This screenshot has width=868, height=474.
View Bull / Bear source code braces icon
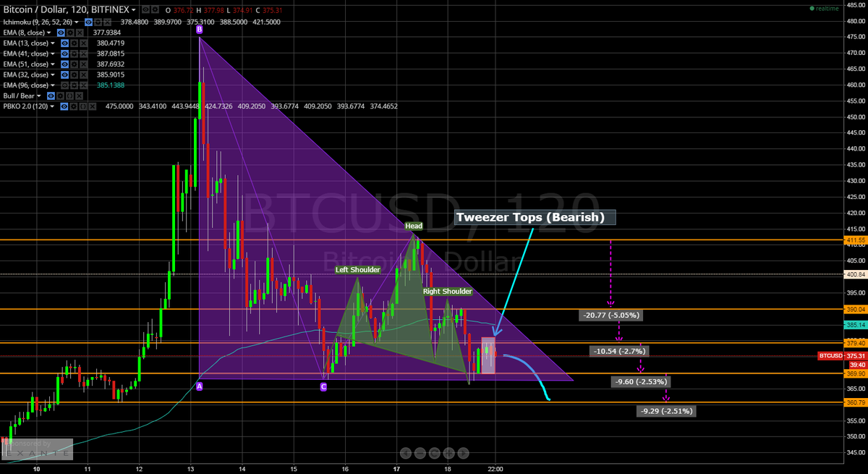click(69, 96)
